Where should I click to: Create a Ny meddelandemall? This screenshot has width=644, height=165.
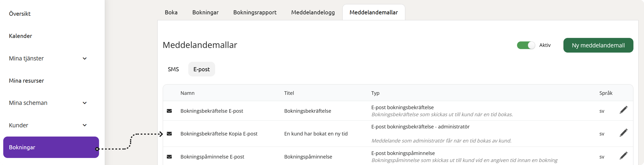598,45
